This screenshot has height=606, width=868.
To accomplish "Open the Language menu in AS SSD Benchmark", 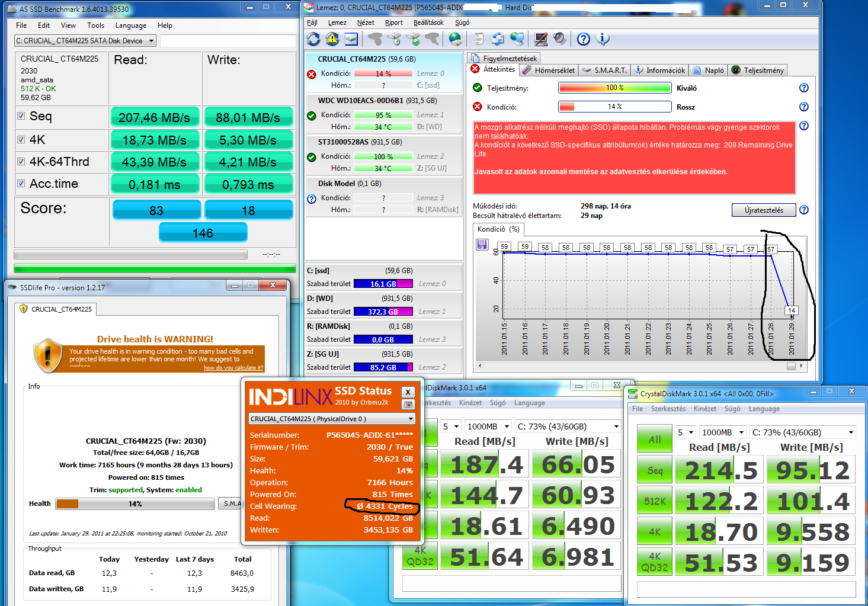I will coord(131,25).
